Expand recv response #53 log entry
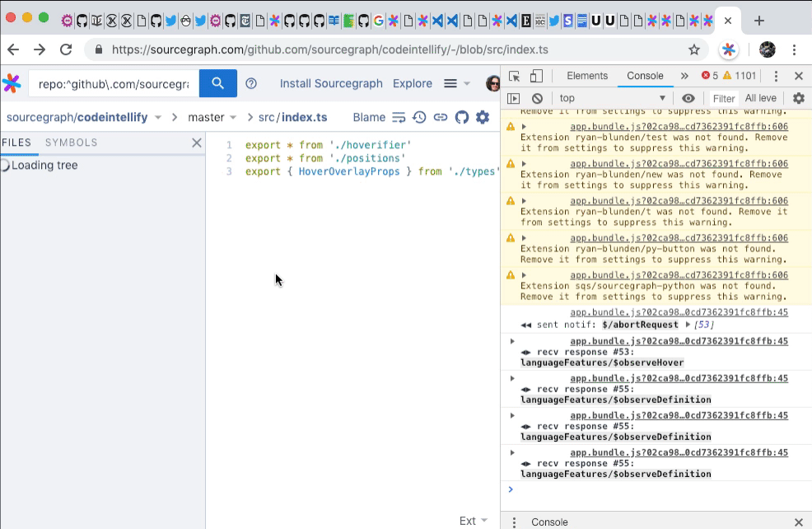The height and width of the screenshot is (529, 812). point(512,341)
